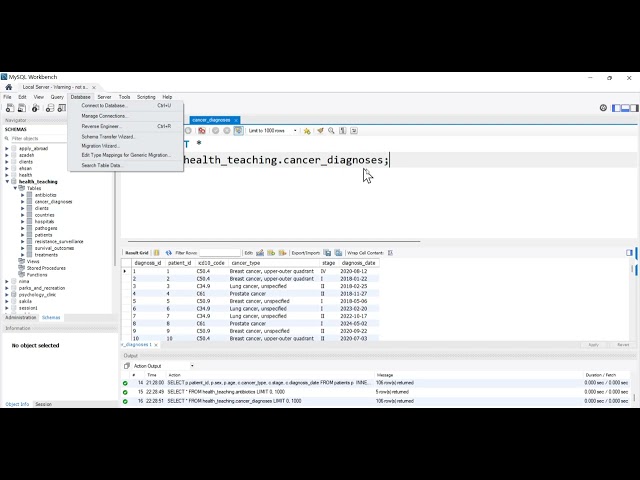Expand the apply_abroad schema
This screenshot has width=640, height=480.
pos(7,149)
